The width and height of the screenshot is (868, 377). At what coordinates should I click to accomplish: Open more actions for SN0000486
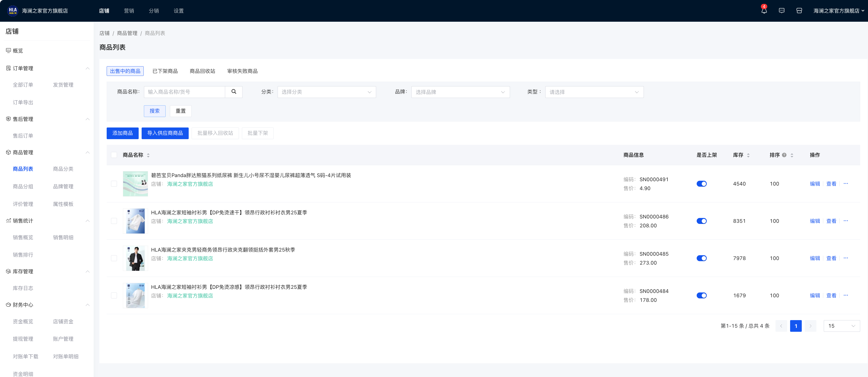point(845,221)
